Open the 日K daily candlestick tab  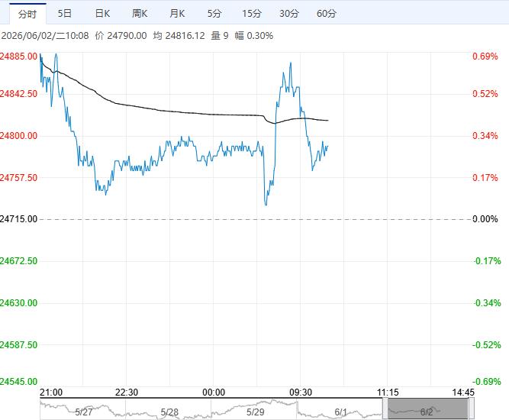point(102,14)
